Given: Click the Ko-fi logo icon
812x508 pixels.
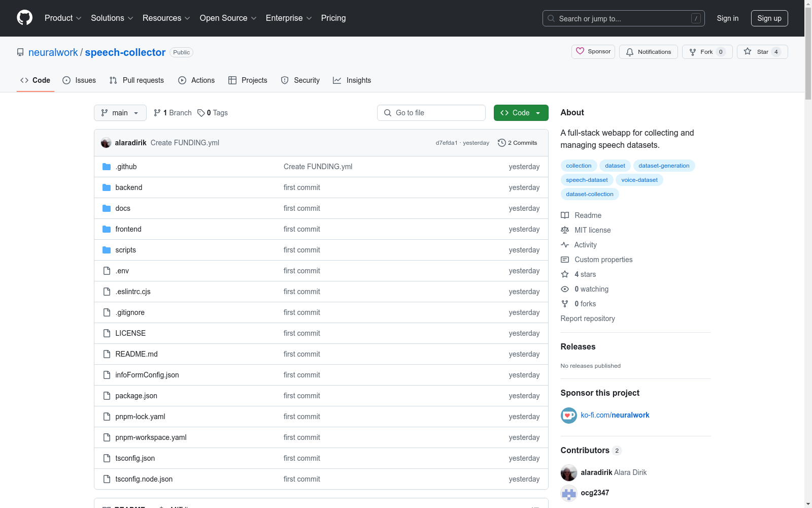Looking at the screenshot, I should click(x=569, y=416).
